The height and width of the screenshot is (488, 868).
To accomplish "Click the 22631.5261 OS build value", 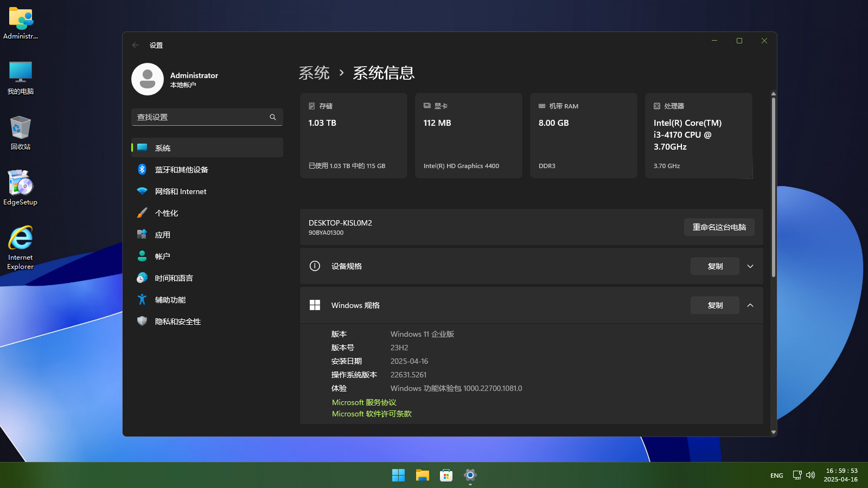I will 409,375.
